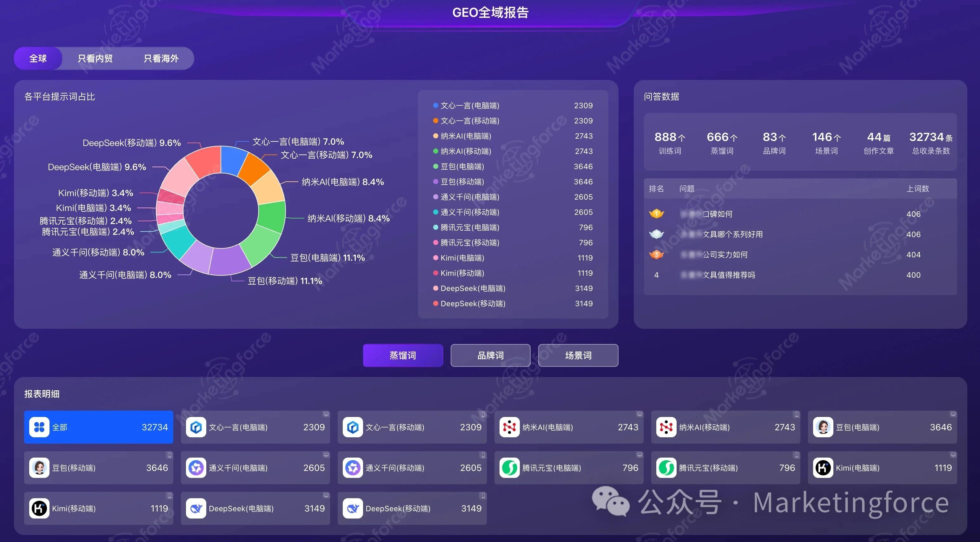Click the 通义千问(移动端) 2605 card
980x542 pixels.
pos(412,468)
